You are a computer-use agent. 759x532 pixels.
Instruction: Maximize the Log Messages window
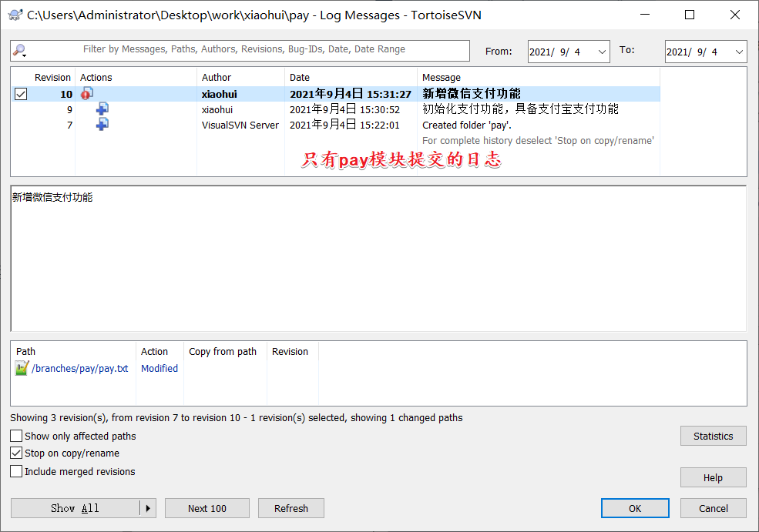(x=690, y=15)
